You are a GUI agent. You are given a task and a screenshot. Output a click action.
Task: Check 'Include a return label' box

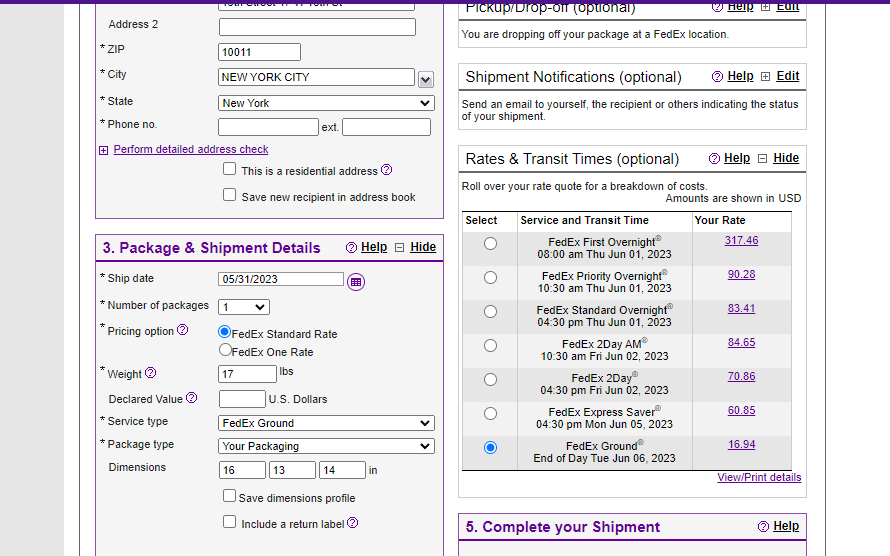[229, 521]
